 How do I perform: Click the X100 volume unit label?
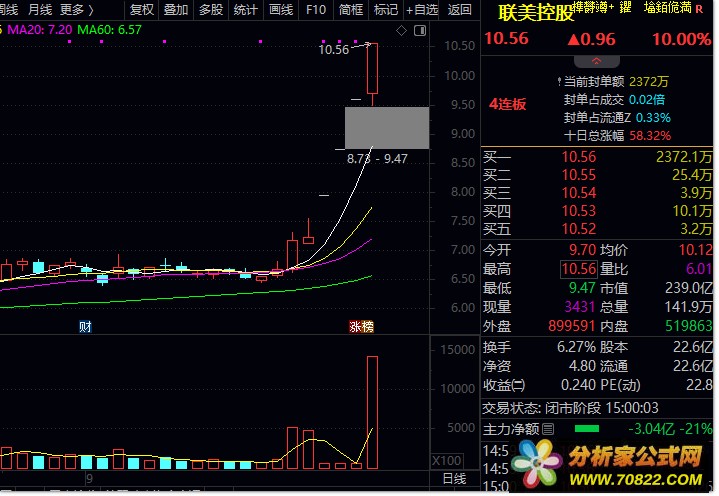click(x=447, y=461)
